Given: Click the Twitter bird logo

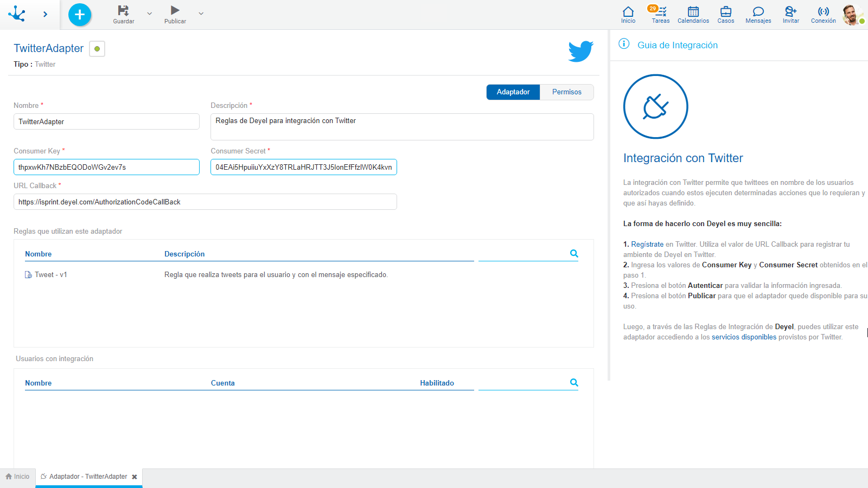Looking at the screenshot, I should (580, 51).
